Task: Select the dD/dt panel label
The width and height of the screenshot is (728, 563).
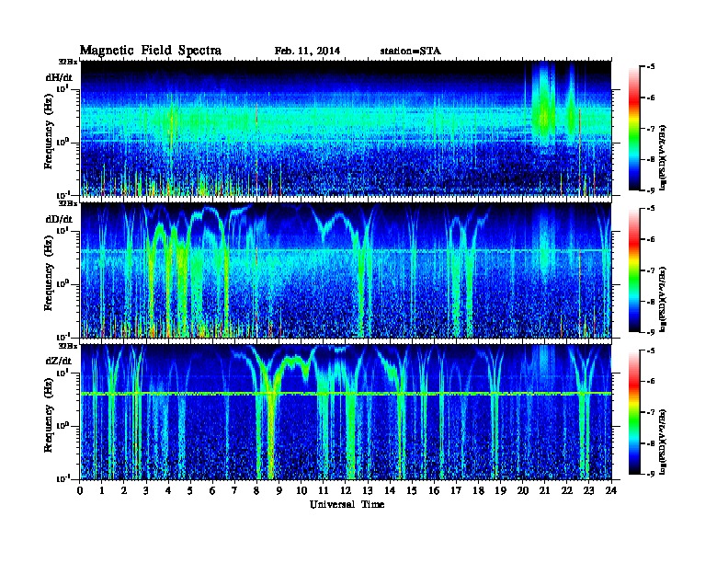Action: pos(59,219)
